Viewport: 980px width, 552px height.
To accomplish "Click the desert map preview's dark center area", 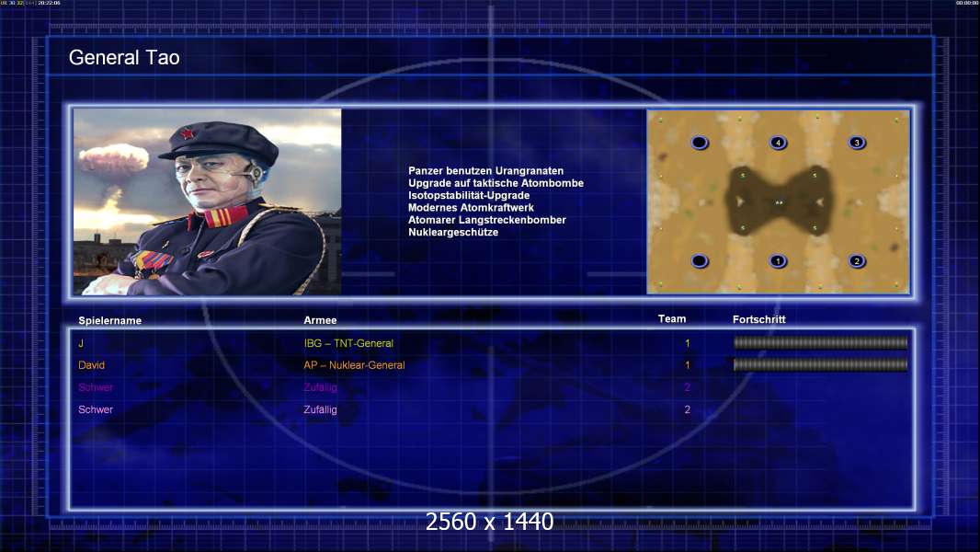I will [x=778, y=201].
